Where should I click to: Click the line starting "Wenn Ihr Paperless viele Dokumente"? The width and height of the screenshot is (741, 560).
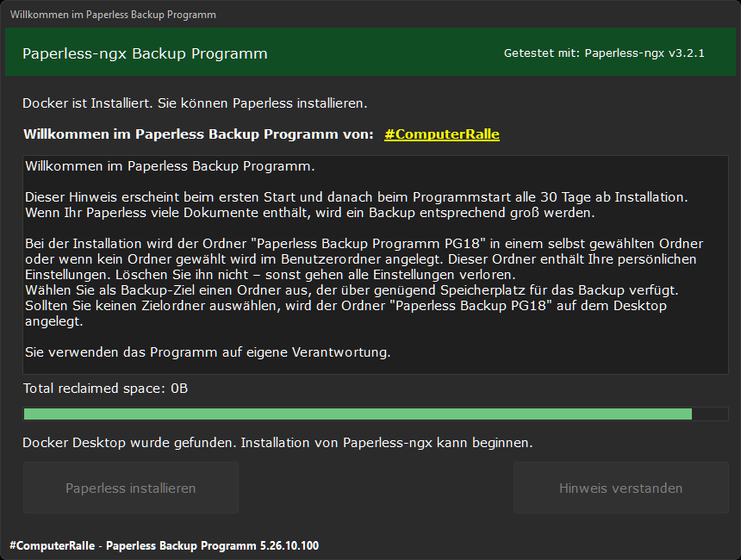(310, 213)
